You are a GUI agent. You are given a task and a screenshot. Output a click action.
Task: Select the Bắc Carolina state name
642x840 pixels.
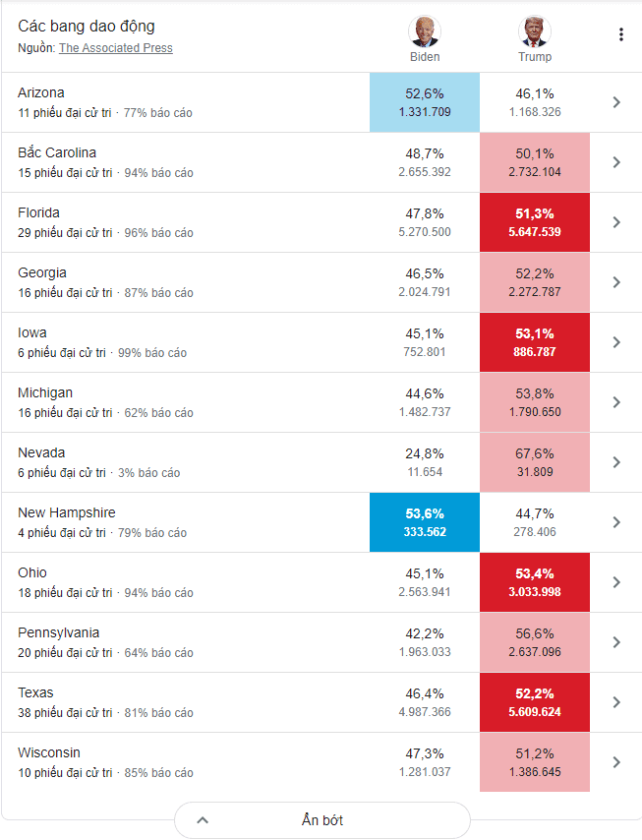(57, 152)
